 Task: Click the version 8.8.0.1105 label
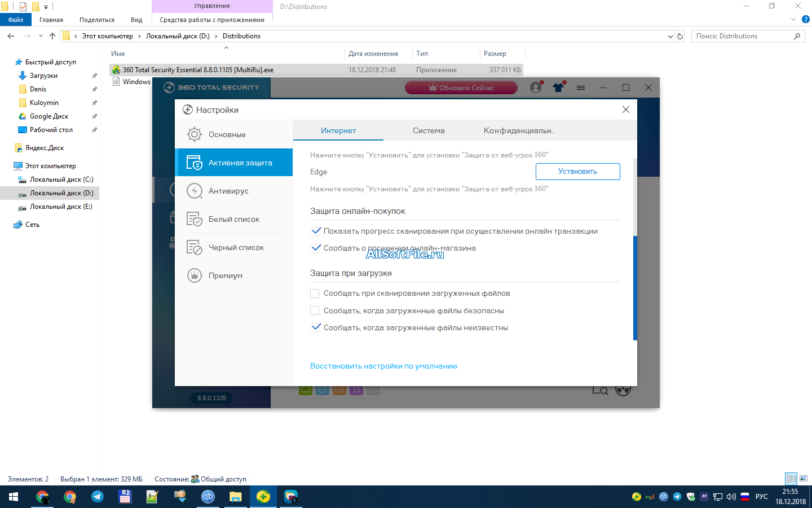pyautogui.click(x=212, y=398)
